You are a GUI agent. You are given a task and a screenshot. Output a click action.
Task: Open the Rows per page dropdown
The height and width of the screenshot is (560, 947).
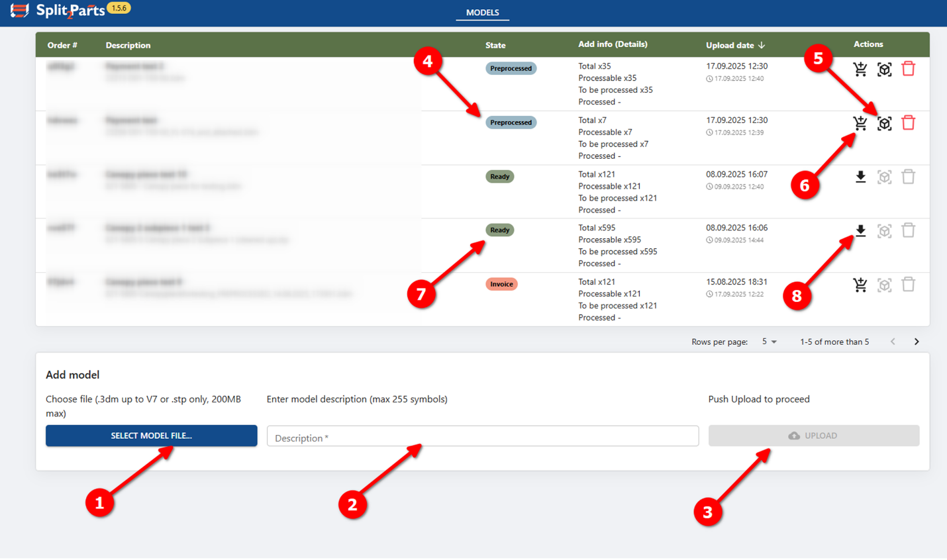(769, 342)
